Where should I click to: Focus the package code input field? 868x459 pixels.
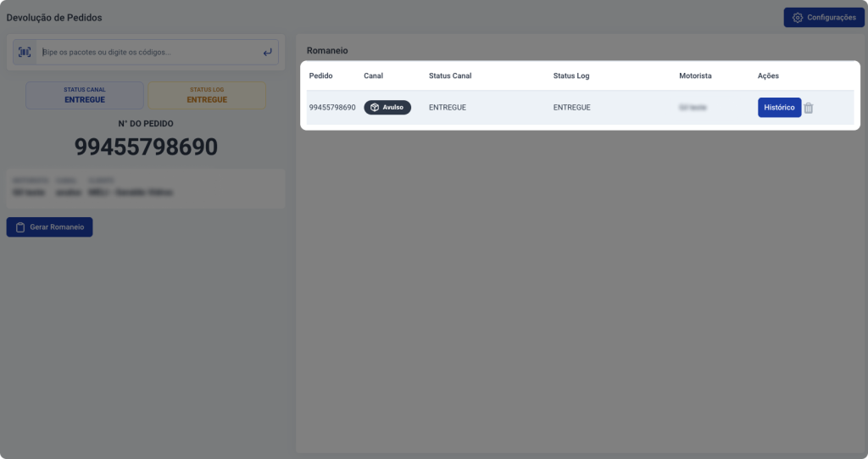[149, 52]
